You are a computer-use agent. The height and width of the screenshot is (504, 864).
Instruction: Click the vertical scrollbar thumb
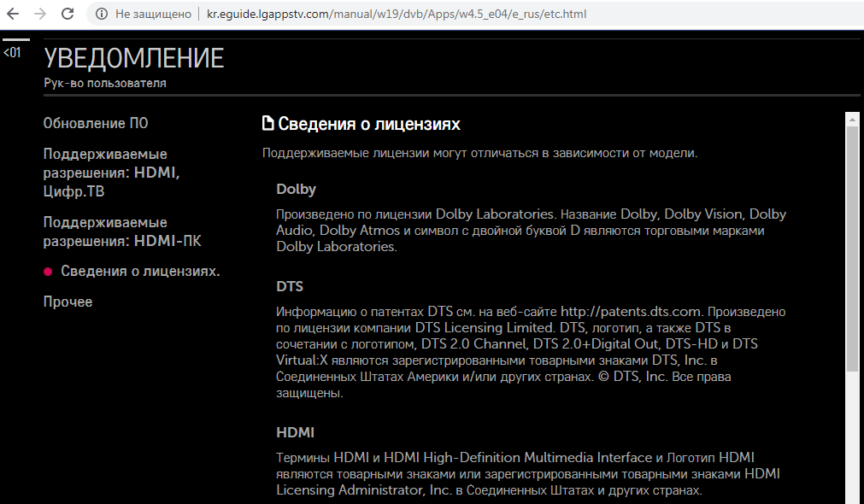(852, 248)
